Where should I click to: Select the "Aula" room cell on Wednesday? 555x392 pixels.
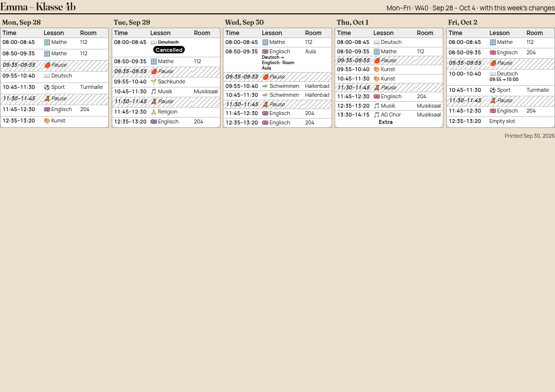[x=310, y=51]
